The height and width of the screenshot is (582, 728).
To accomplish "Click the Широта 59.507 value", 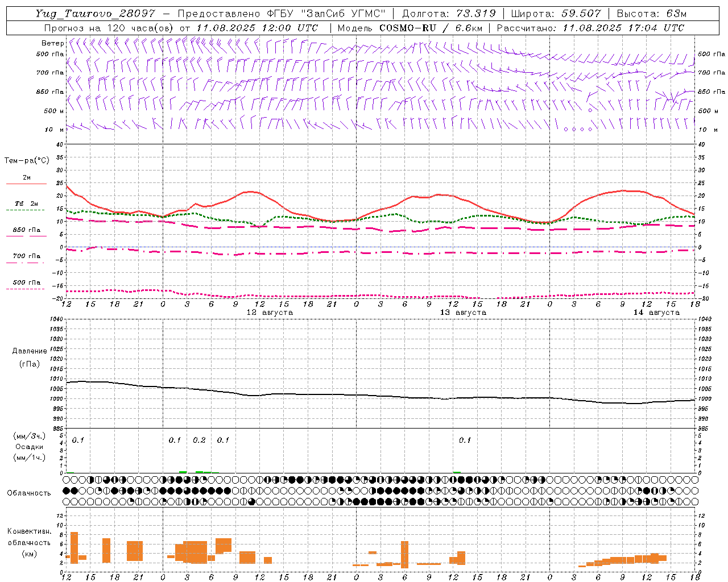I will (x=581, y=14).
